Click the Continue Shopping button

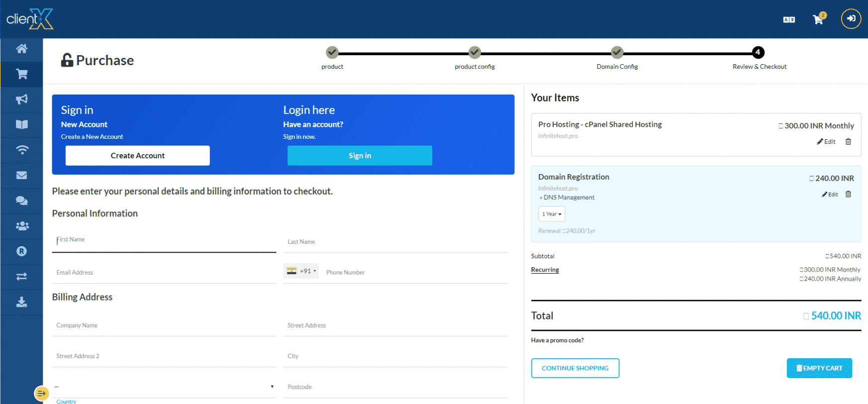[575, 368]
